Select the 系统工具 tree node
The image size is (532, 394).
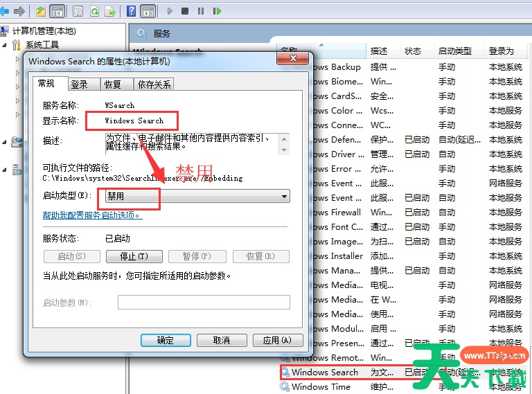42,44
